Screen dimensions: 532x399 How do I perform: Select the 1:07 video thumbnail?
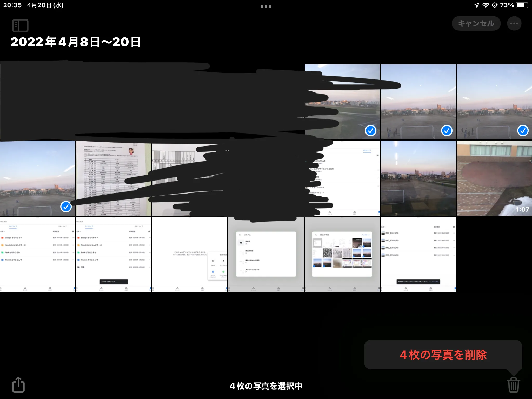point(494,178)
